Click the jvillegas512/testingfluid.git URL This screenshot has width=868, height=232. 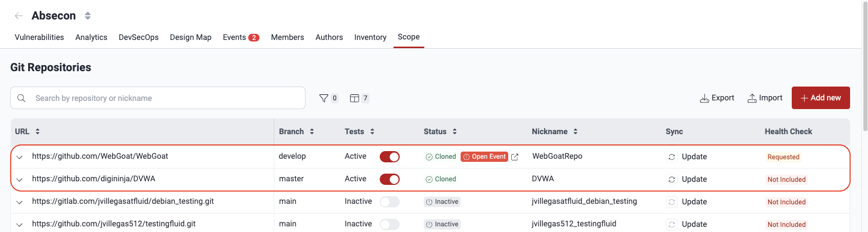pyautogui.click(x=114, y=224)
